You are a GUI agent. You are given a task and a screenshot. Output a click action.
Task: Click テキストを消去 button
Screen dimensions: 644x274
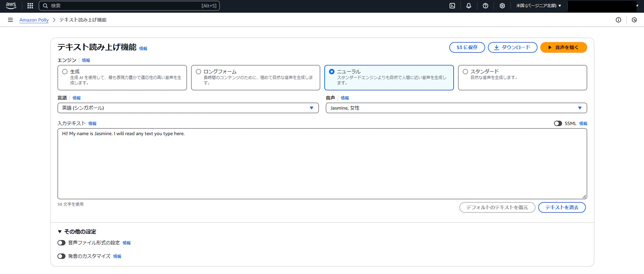coord(562,207)
